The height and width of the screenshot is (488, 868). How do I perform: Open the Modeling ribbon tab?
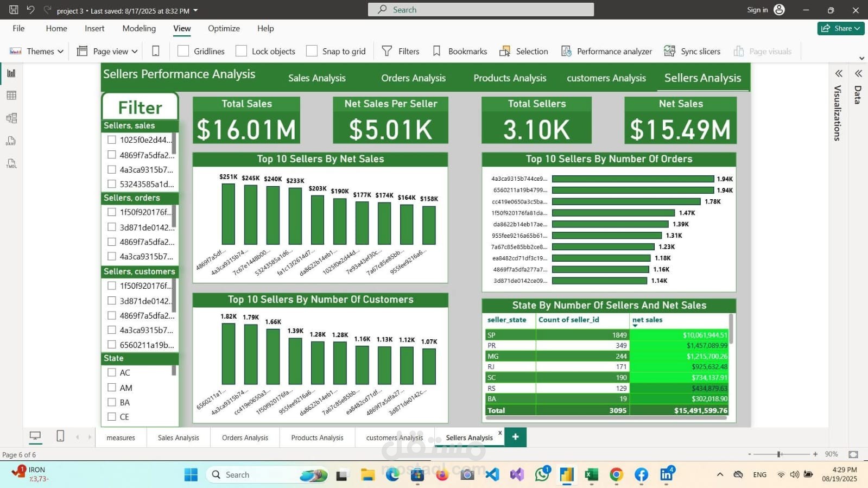(139, 28)
